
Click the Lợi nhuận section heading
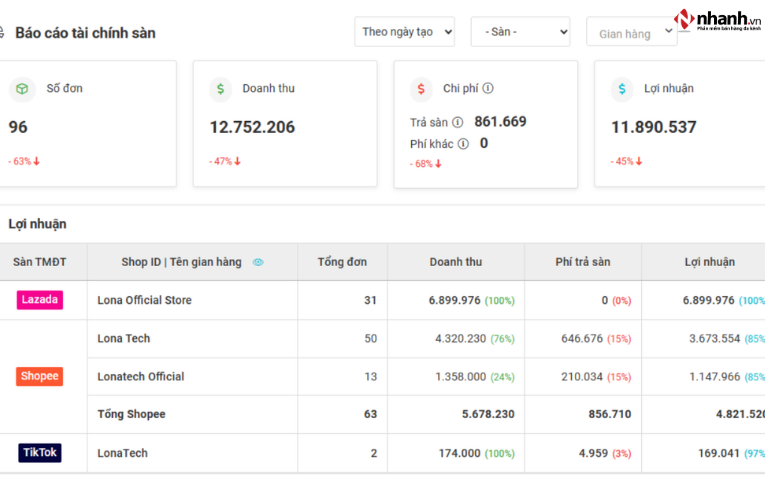coord(37,224)
